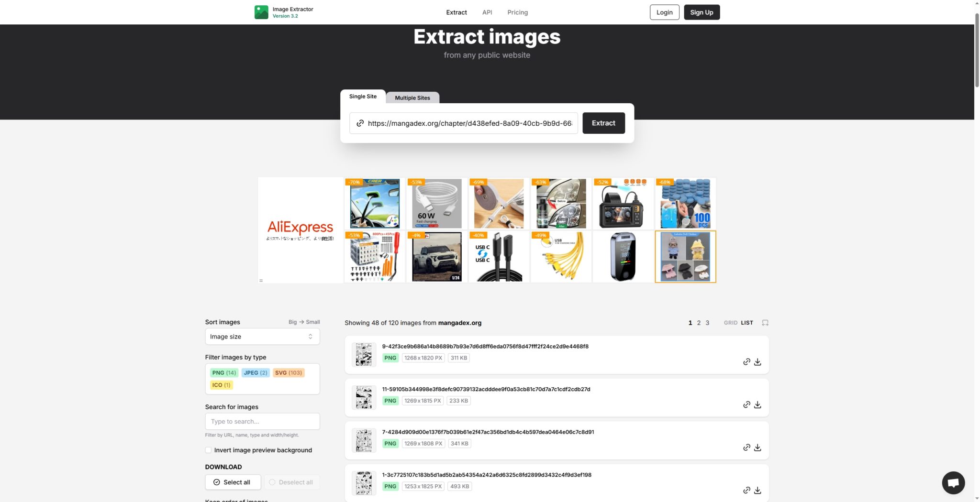Download the 9-42f3ce9b image
The height and width of the screenshot is (502, 980).
click(757, 362)
